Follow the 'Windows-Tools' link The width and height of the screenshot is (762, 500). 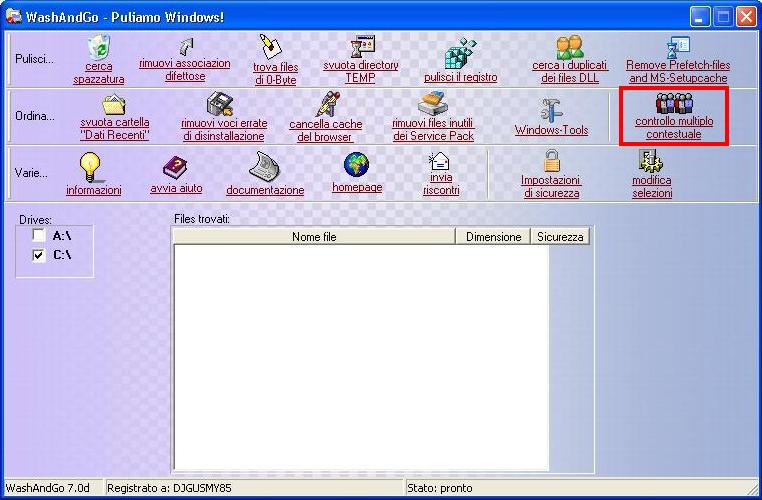(x=552, y=130)
